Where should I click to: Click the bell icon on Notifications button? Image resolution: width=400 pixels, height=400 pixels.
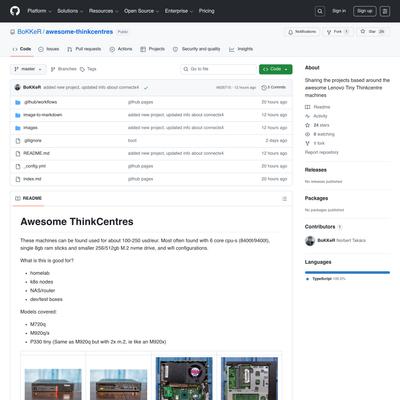tap(290, 32)
